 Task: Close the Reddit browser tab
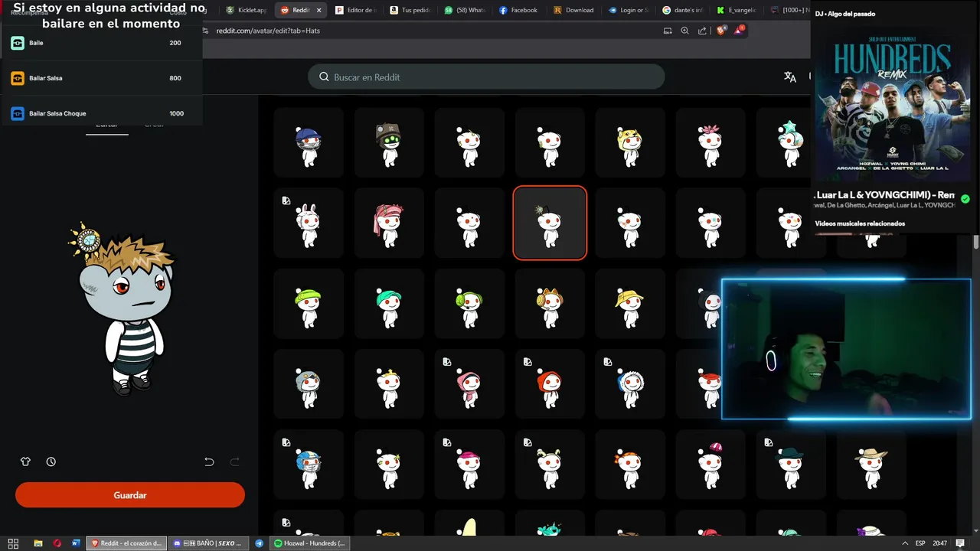coord(319,10)
